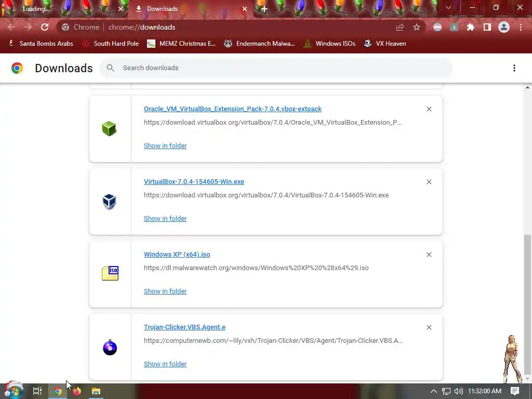Open the South Hard Pole bookmark
The image size is (532, 399).
pyautogui.click(x=111, y=44)
